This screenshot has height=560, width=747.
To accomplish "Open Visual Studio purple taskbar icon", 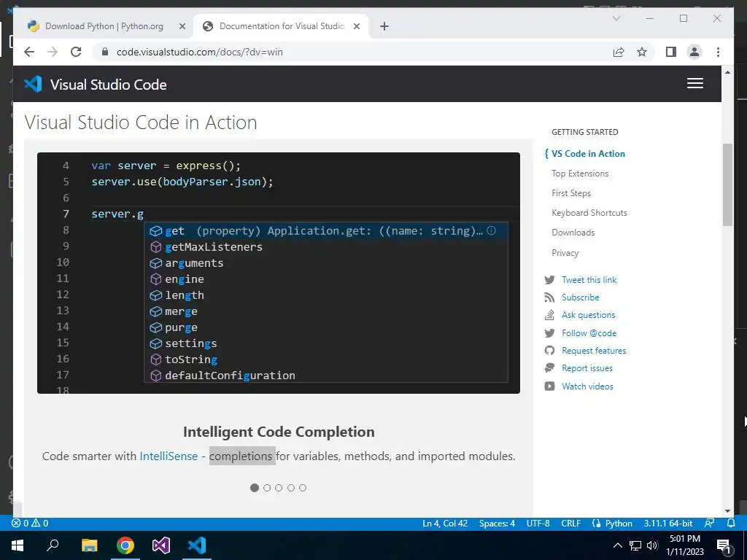I will point(161,545).
